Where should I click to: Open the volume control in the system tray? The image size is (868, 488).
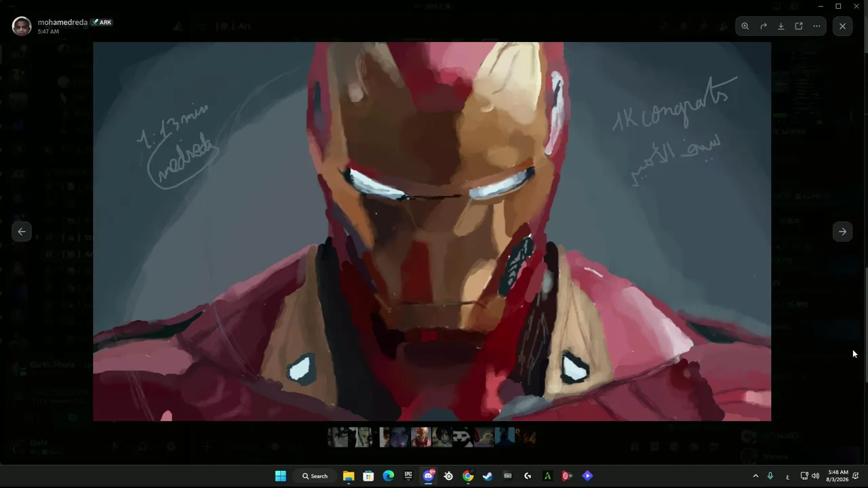(815, 476)
